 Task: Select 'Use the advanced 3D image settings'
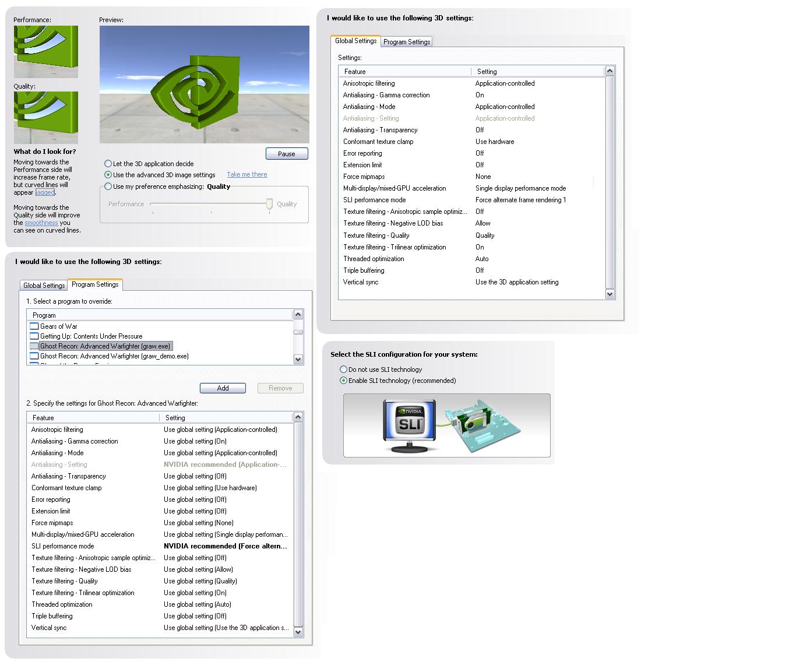point(108,175)
